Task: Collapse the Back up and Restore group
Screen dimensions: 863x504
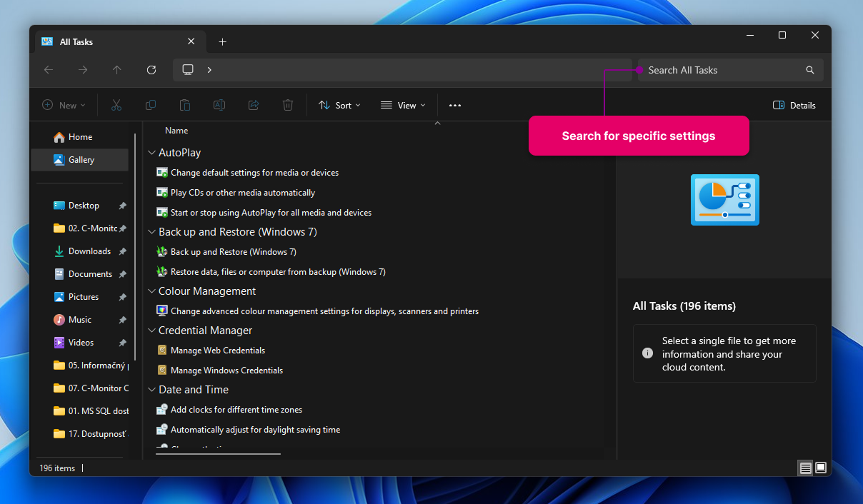Action: [151, 232]
